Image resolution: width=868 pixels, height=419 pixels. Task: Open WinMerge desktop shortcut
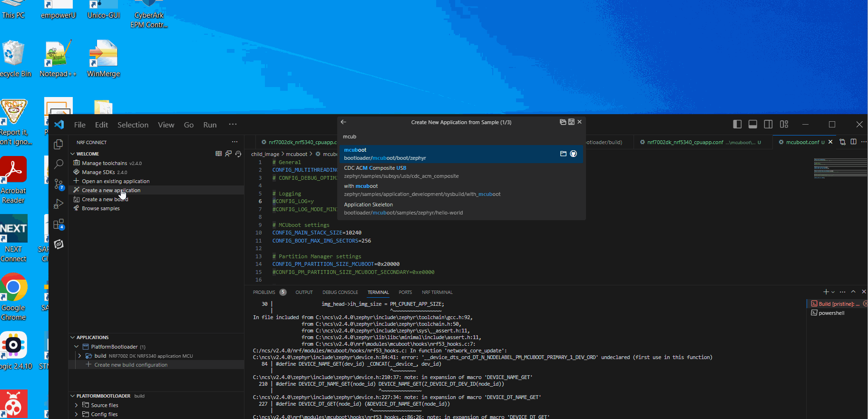click(x=103, y=58)
